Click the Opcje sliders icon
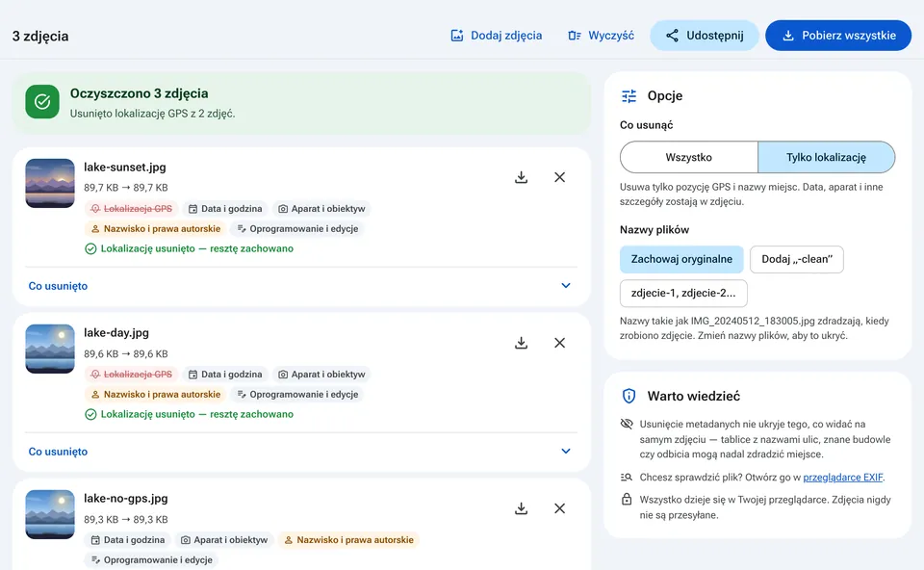 [x=629, y=96]
